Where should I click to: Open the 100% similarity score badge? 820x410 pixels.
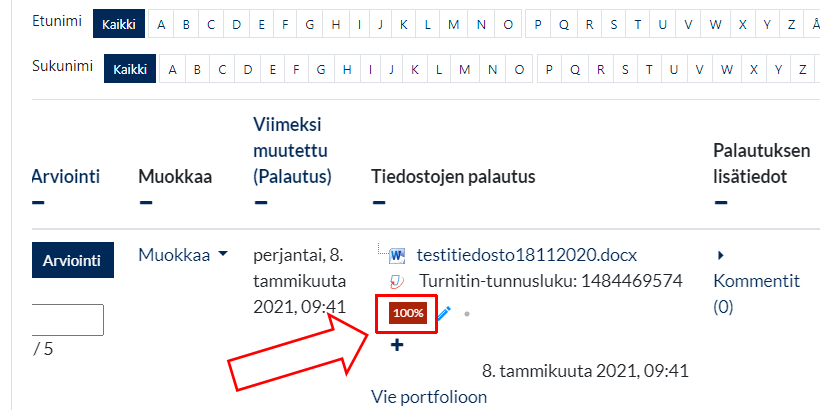point(408,313)
